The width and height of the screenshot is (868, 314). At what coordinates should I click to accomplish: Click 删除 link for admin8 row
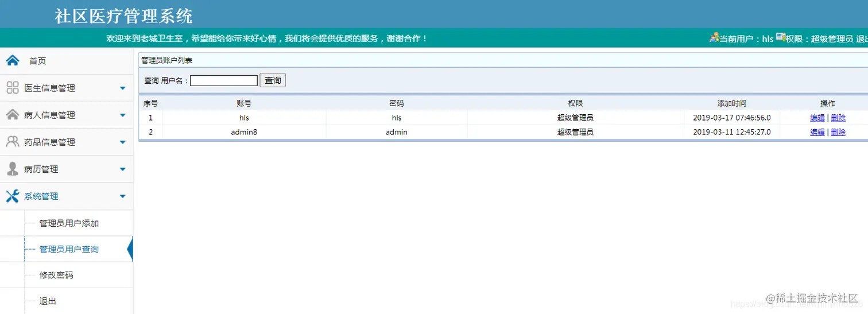click(838, 132)
